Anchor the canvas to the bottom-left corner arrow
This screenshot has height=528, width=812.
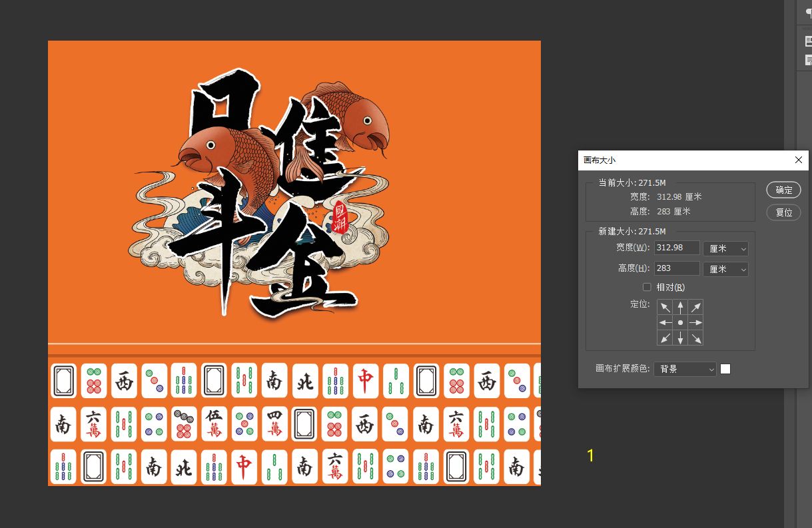tap(665, 338)
